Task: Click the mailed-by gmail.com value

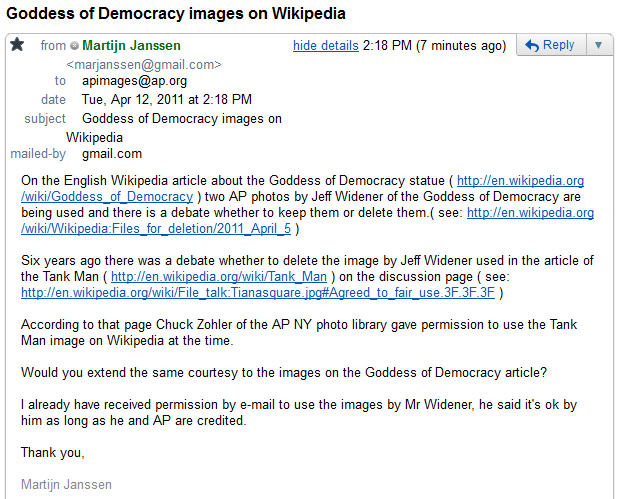Action: tap(112, 154)
